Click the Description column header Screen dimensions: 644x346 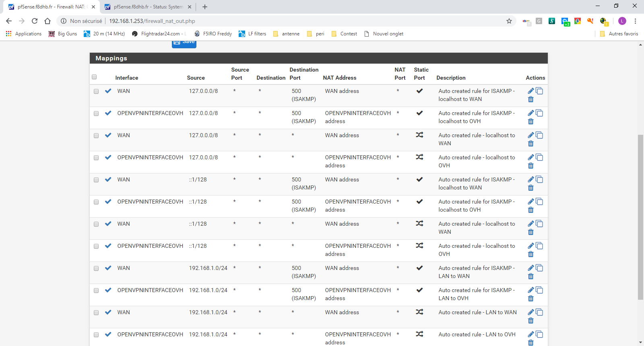pos(451,78)
